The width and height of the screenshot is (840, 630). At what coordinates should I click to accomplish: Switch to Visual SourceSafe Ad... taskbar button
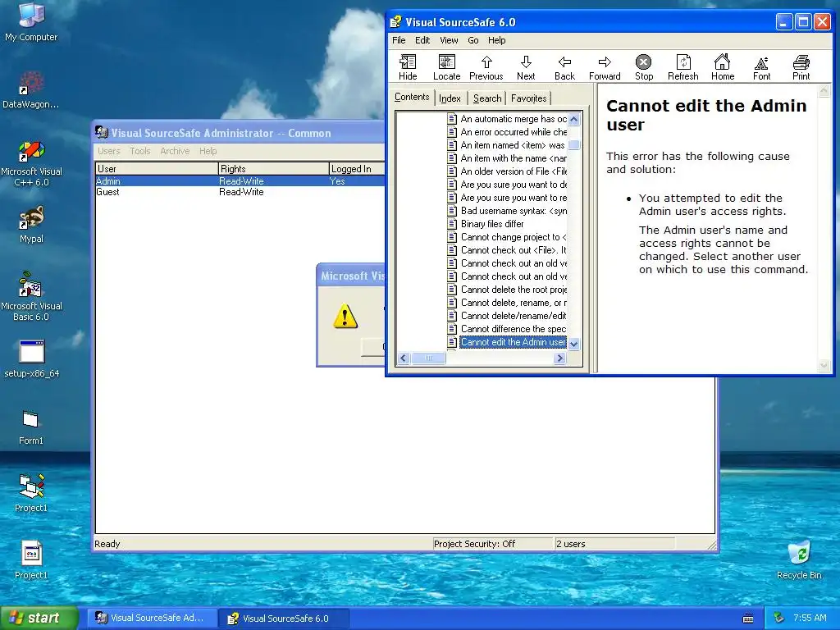point(153,619)
